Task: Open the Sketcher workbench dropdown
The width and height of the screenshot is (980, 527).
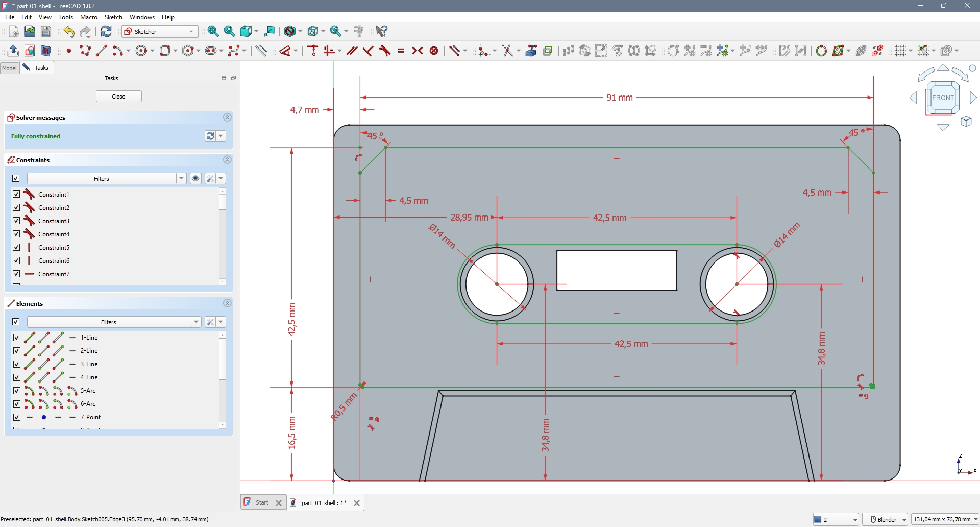Action: tap(160, 31)
